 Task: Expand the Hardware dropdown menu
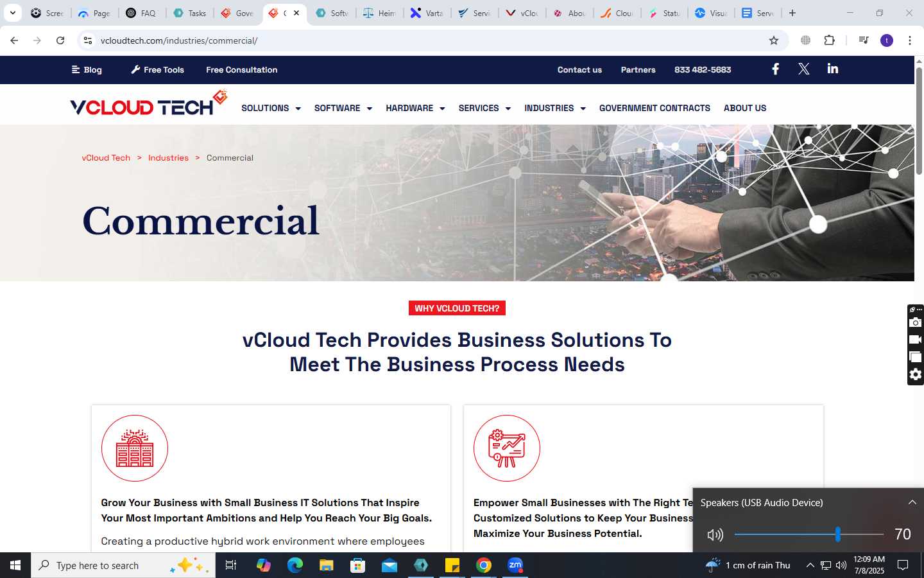(x=415, y=108)
